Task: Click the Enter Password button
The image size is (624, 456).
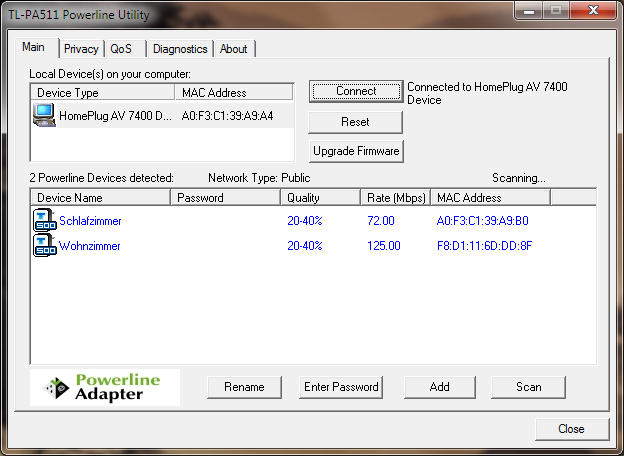Action: coord(341,387)
